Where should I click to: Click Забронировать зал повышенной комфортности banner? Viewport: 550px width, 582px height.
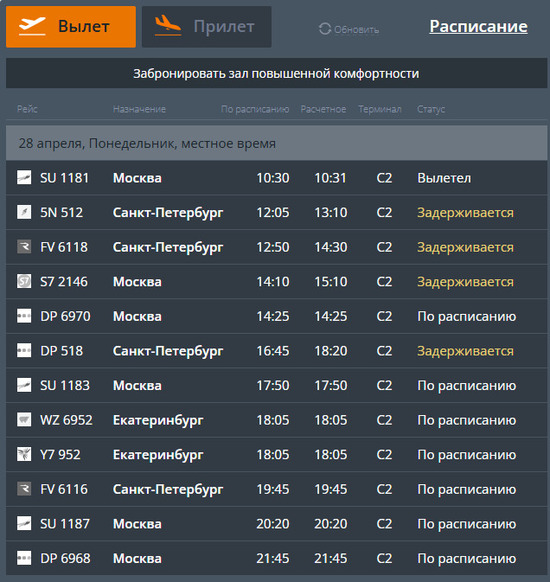(276, 73)
